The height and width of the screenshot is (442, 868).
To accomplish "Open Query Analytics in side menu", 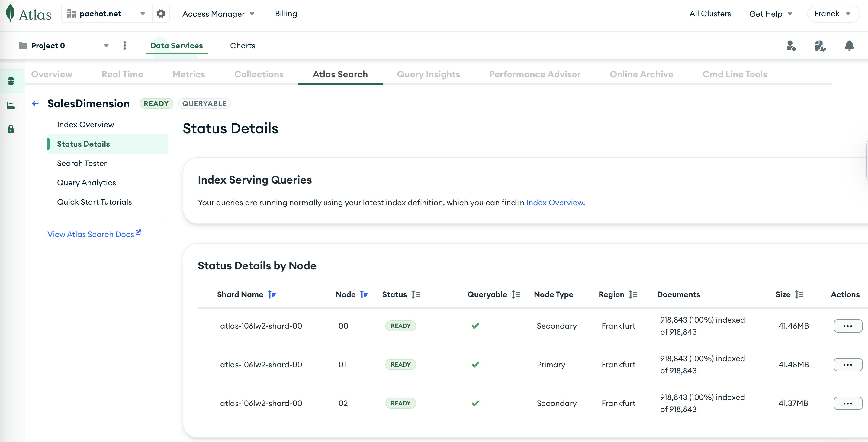I will coord(87,183).
